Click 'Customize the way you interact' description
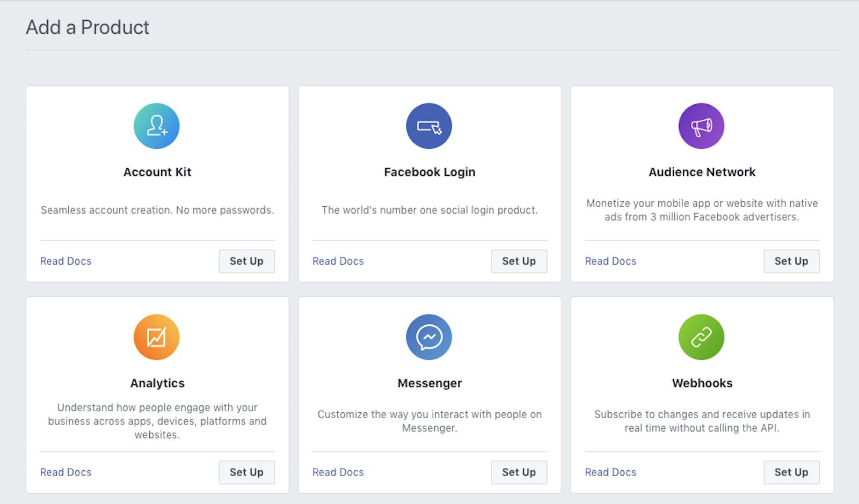Viewport: 859px width, 504px height. pos(429,421)
